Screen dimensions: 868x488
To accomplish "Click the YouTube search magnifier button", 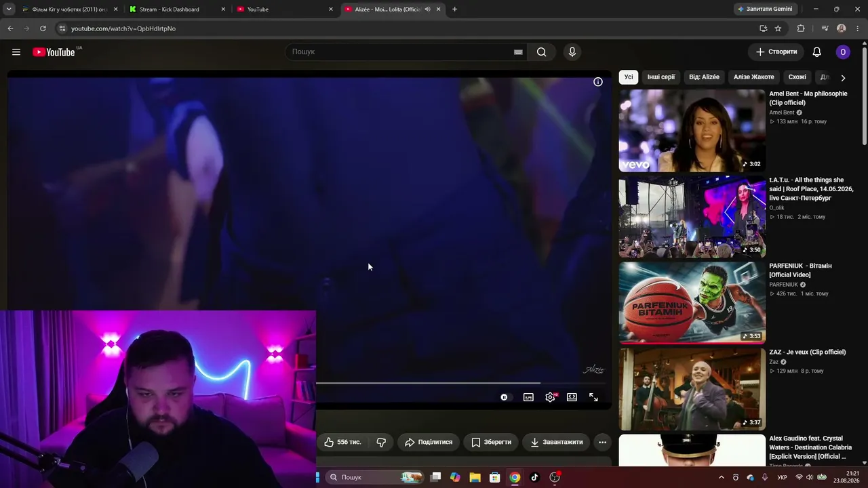I will click(541, 52).
